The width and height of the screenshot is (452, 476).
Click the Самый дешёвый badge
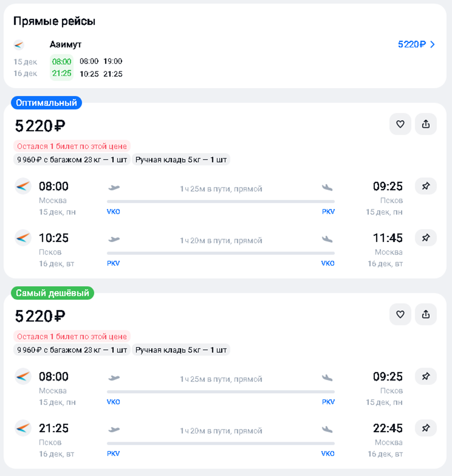[x=52, y=293]
